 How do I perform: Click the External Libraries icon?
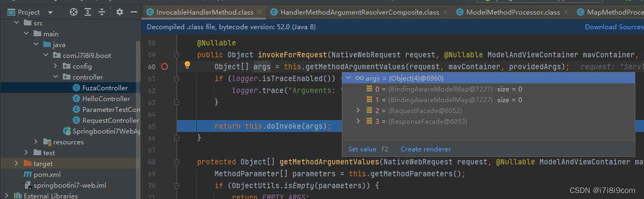coord(18,196)
